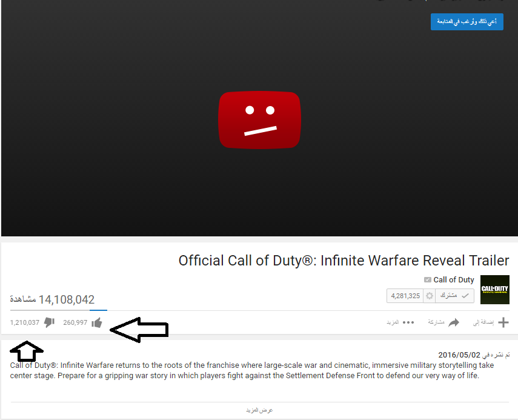Expand description with show more link
The image size is (518, 420).
click(259, 410)
